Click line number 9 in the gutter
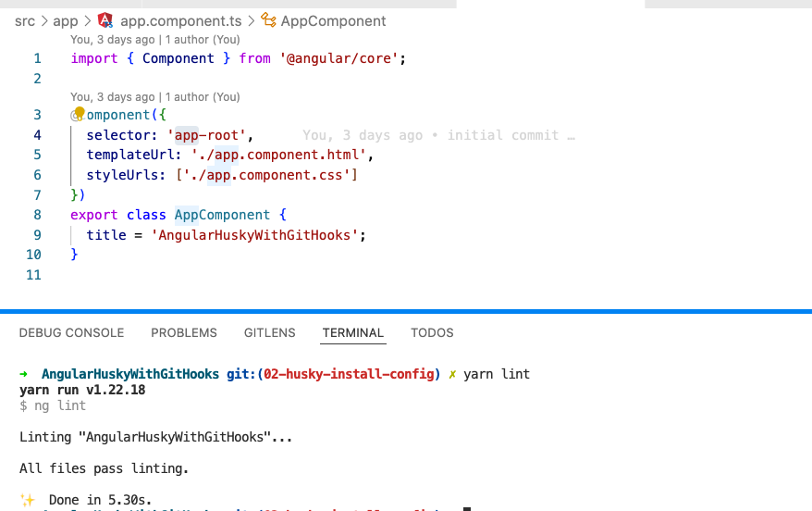This screenshot has width=812, height=511. (x=34, y=235)
